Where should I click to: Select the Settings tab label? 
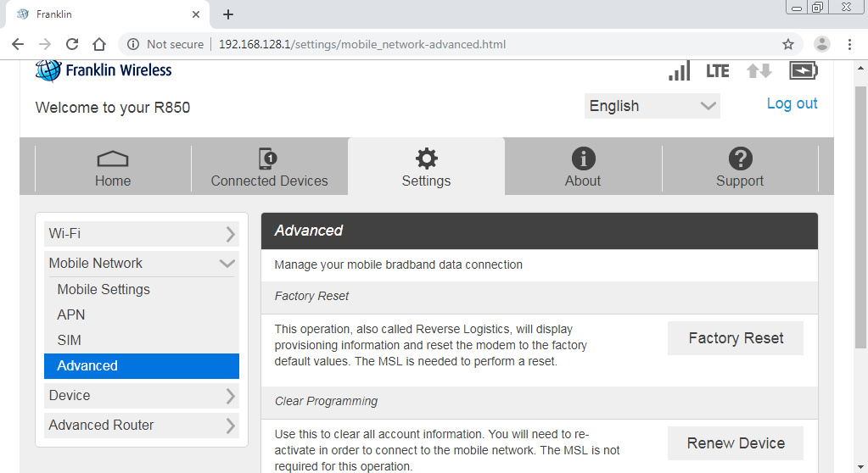click(x=426, y=181)
